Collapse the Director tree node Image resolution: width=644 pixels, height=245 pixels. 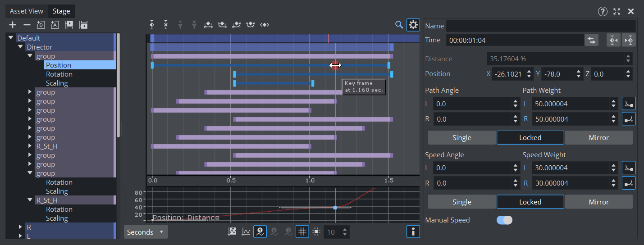click(20, 47)
